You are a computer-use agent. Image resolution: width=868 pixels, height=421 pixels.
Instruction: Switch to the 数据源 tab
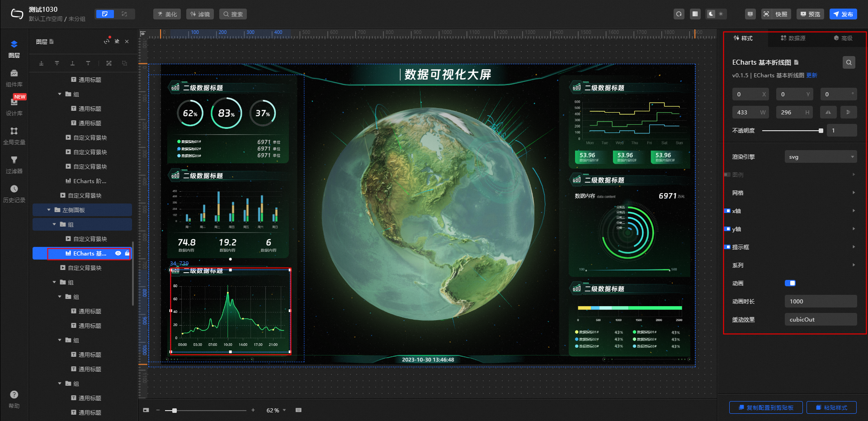pos(793,38)
